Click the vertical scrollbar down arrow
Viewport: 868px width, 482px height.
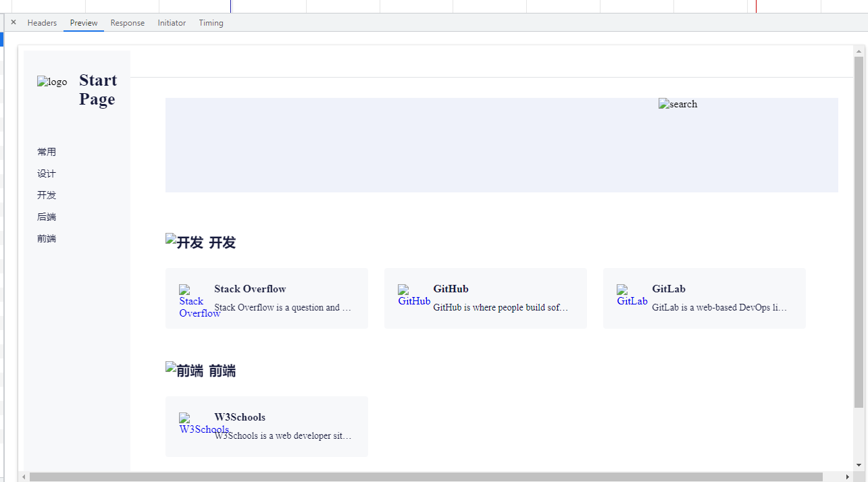[858, 466]
